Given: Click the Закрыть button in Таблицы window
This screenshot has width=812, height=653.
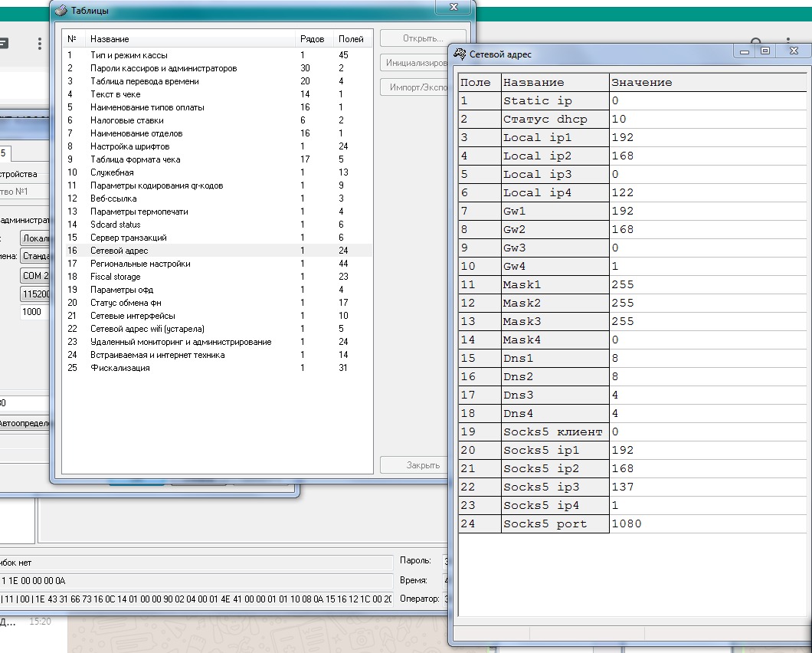Looking at the screenshot, I should coord(414,465).
